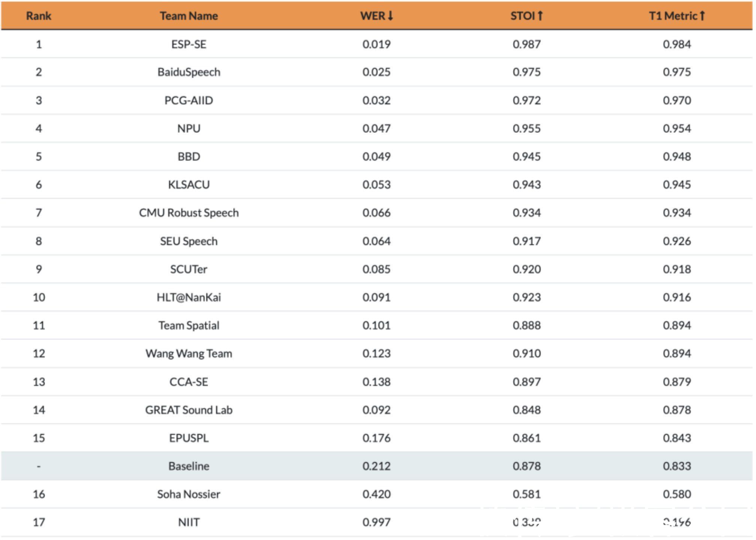Select the SCUTer team name
Image resolution: width=756 pixels, height=540 pixels.
point(189,269)
